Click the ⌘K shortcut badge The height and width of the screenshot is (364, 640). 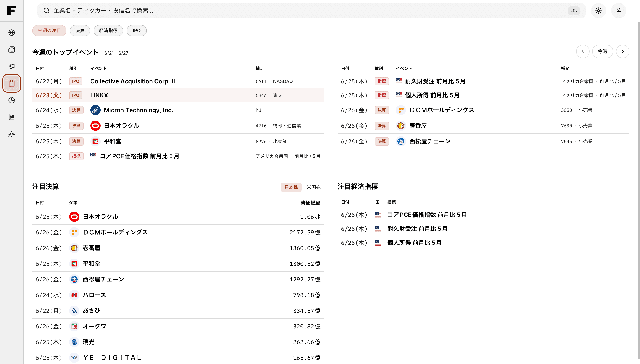574,11
